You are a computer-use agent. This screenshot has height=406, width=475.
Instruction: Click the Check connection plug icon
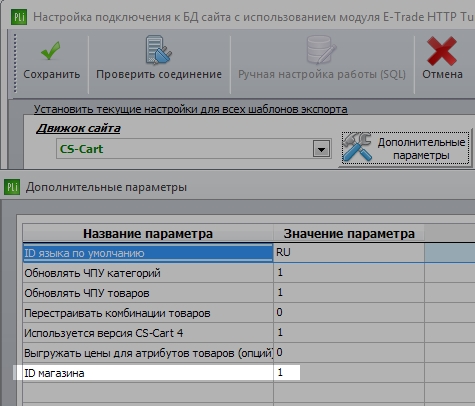tap(159, 50)
